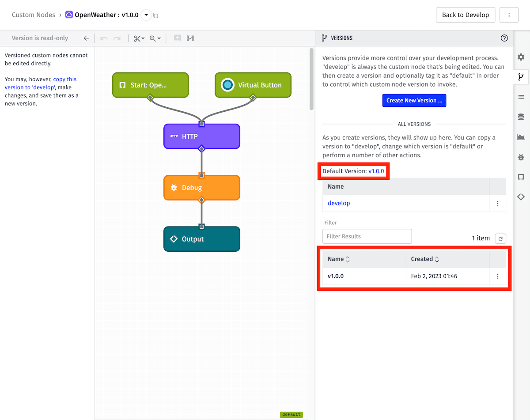Open the kebab menu for develop row
The image size is (530, 420).
coord(498,203)
